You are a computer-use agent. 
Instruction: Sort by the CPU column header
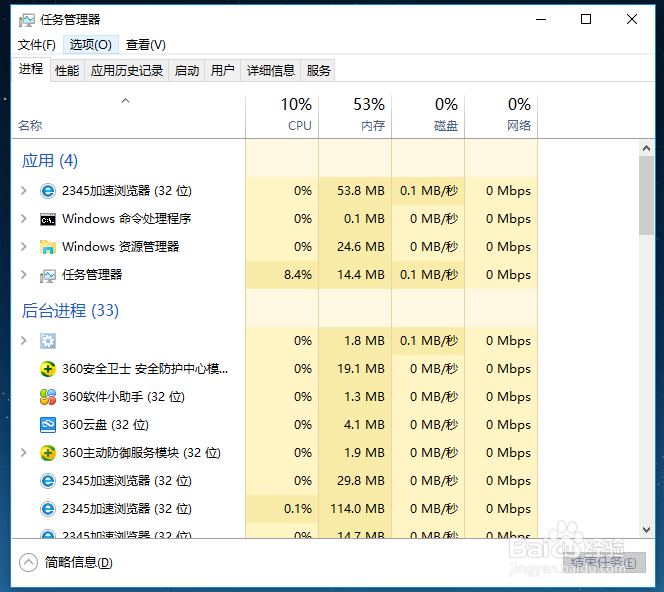[x=282, y=115]
